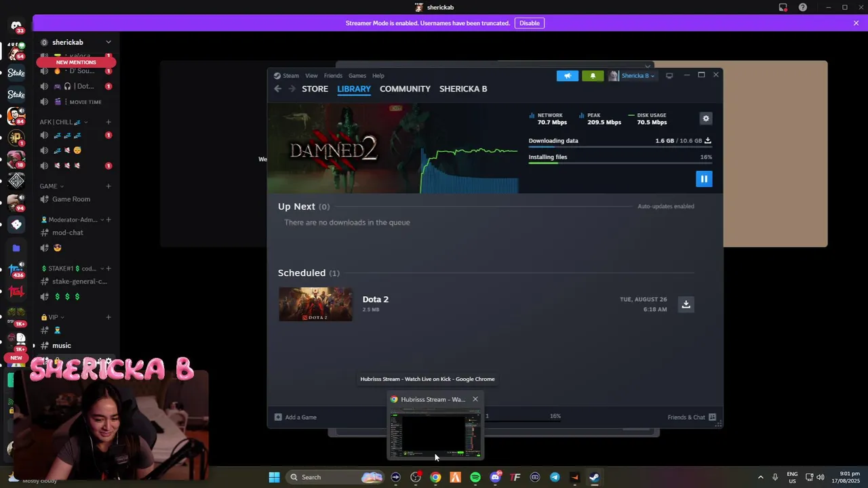Switch to the STORE tab
Image resolution: width=868 pixels, height=488 pixels.
pos(315,89)
